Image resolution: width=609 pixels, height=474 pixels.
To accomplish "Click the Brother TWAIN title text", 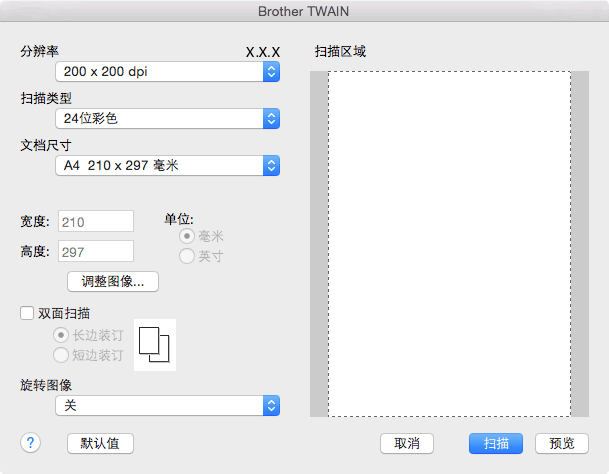I will point(304,11).
